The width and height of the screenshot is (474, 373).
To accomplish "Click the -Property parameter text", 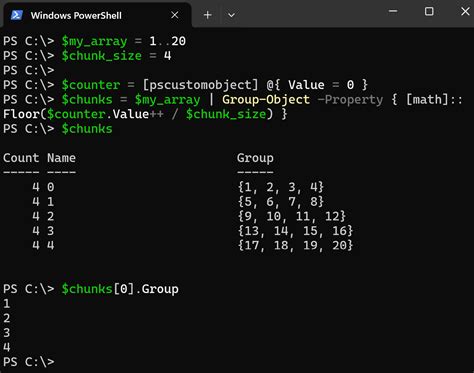I will (x=350, y=100).
